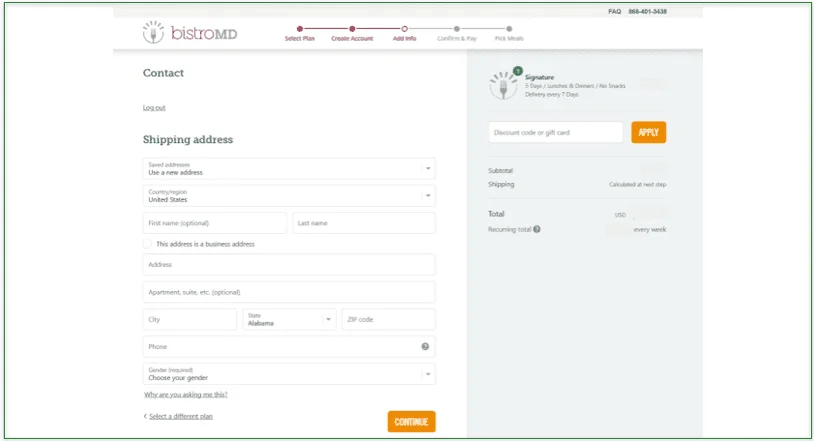Click the Discount code or gift card field
This screenshot has height=441, width=814.
pos(555,132)
